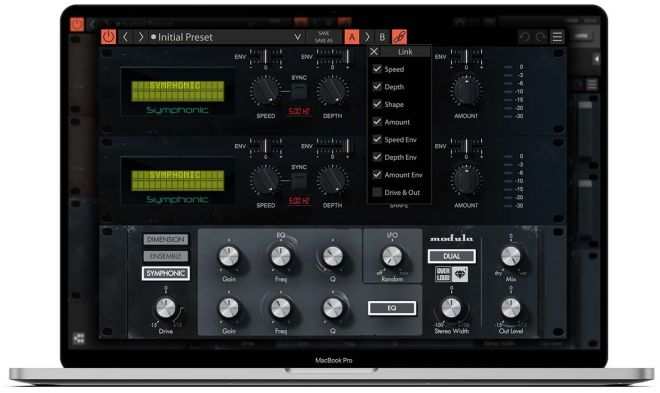
Task: Click upper unit Depth ENV slider
Action: click(x=332, y=58)
